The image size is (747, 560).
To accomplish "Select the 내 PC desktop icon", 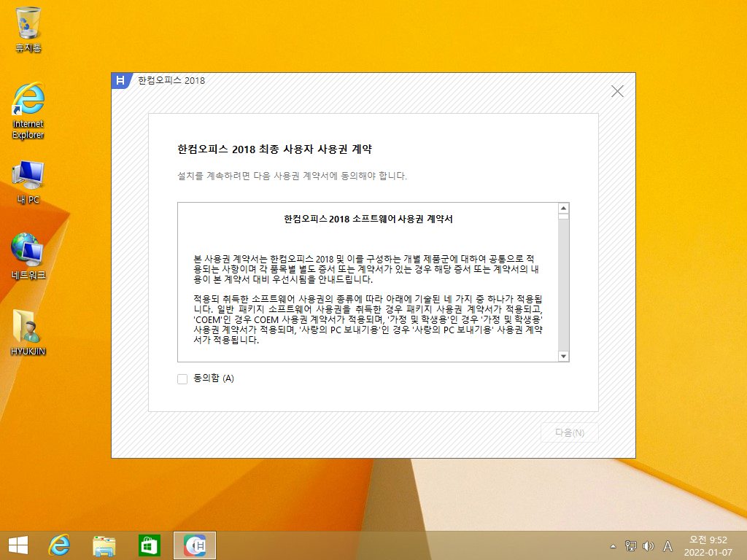I will point(28,182).
